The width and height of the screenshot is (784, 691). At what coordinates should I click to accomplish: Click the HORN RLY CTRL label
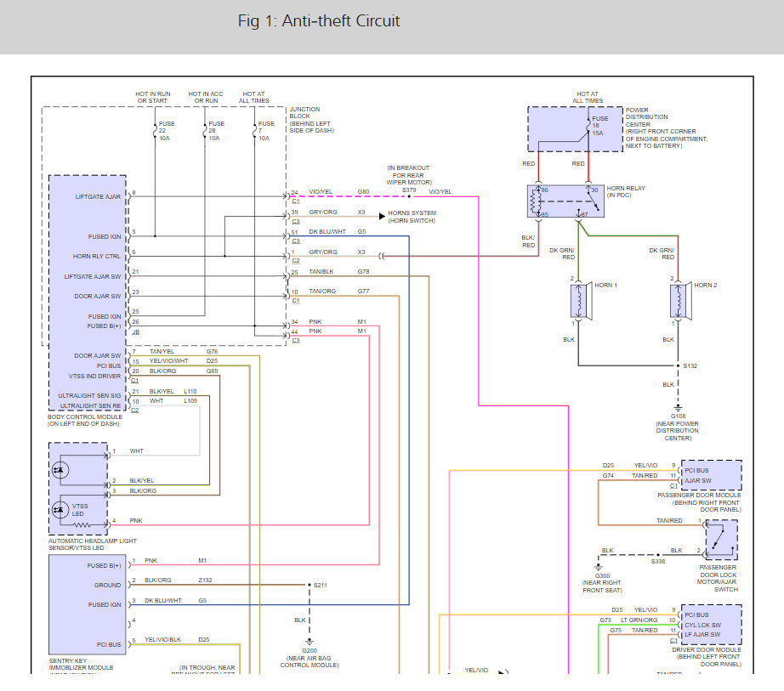click(x=96, y=257)
